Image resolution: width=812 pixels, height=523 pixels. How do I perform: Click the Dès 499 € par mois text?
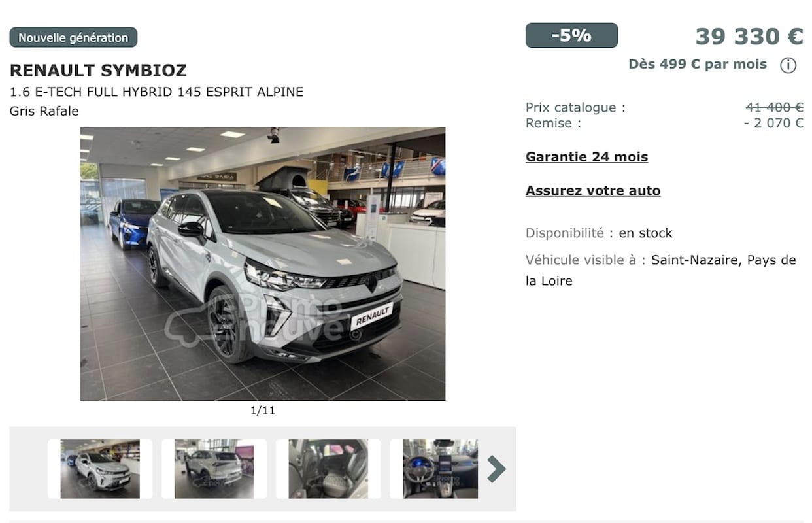698,64
